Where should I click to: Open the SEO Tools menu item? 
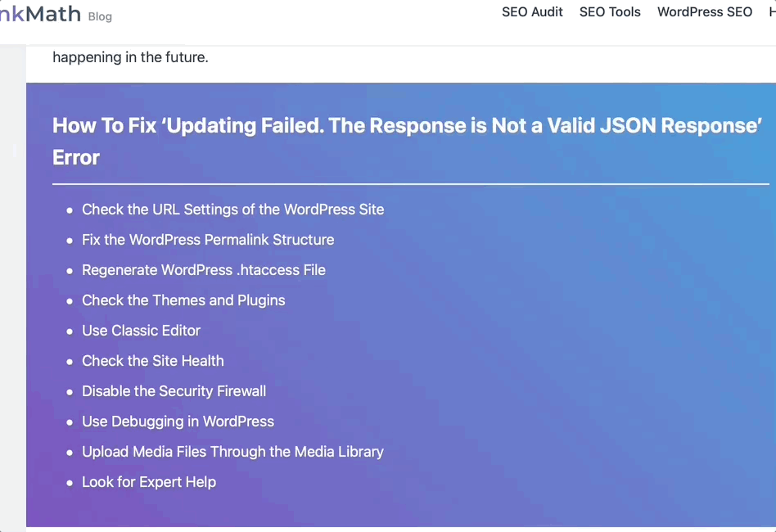click(x=610, y=12)
